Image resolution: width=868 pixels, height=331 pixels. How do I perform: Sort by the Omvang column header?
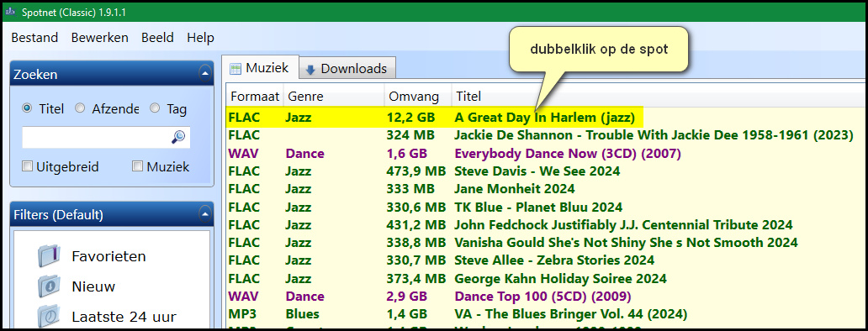pyautogui.click(x=418, y=97)
